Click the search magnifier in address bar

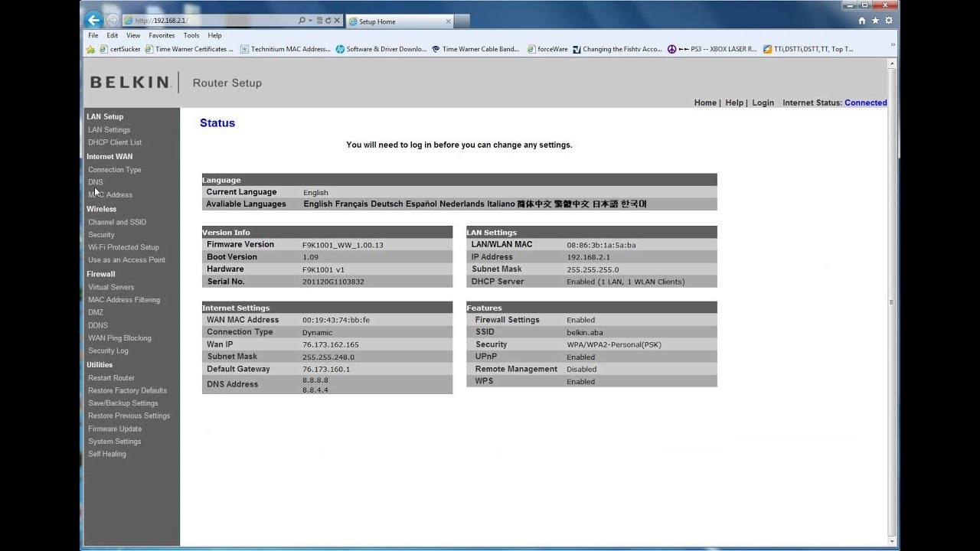[302, 21]
